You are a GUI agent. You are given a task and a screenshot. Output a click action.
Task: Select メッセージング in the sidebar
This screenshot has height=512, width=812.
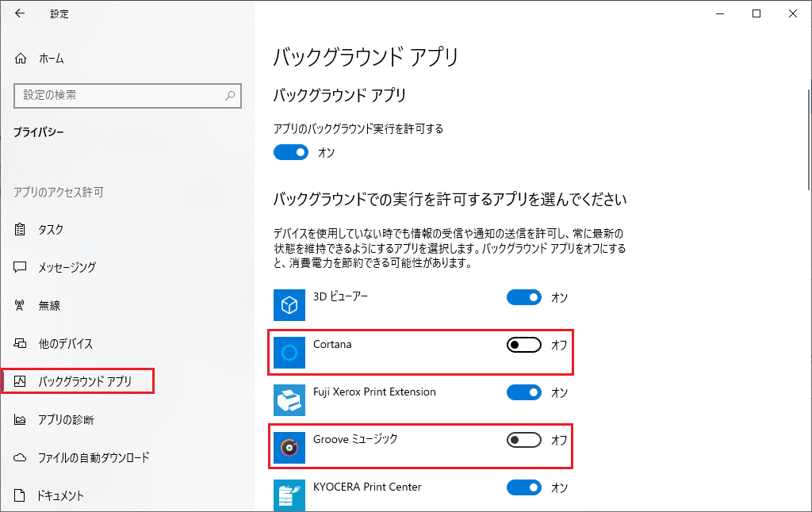pos(67,268)
